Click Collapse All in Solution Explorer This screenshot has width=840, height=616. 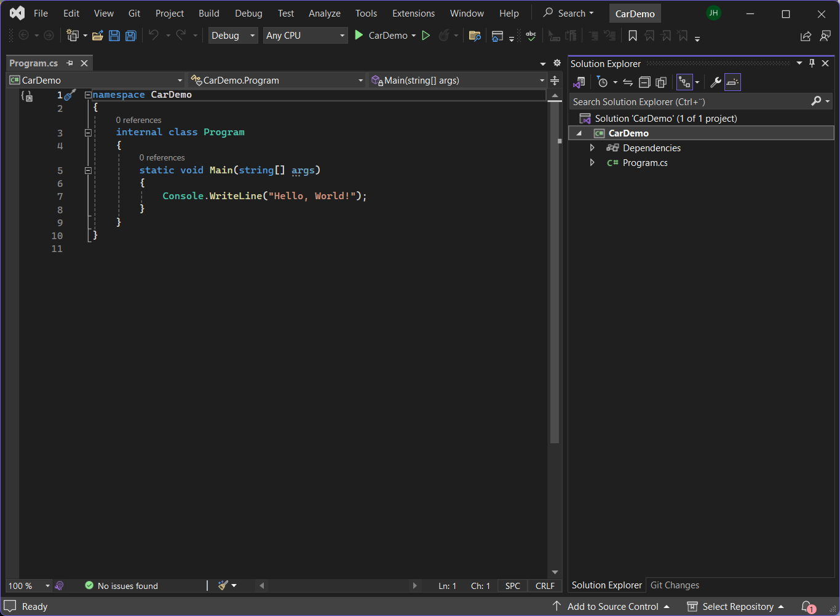[x=644, y=82]
